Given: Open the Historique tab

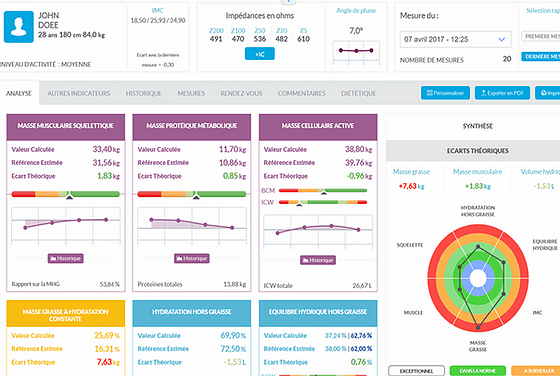Looking at the screenshot, I should click(x=144, y=93).
